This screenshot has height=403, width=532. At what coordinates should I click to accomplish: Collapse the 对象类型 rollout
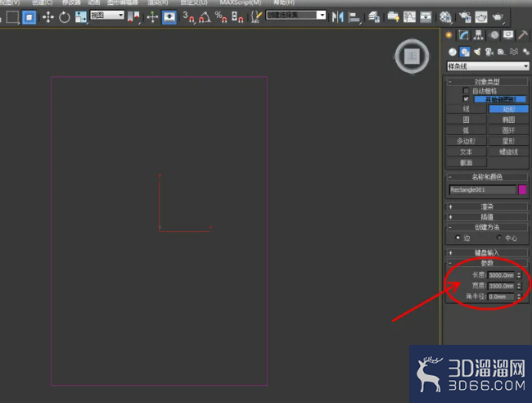[x=487, y=82]
